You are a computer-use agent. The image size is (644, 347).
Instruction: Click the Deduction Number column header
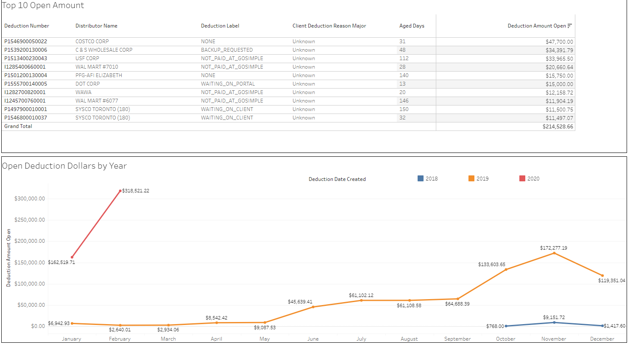pos(27,26)
